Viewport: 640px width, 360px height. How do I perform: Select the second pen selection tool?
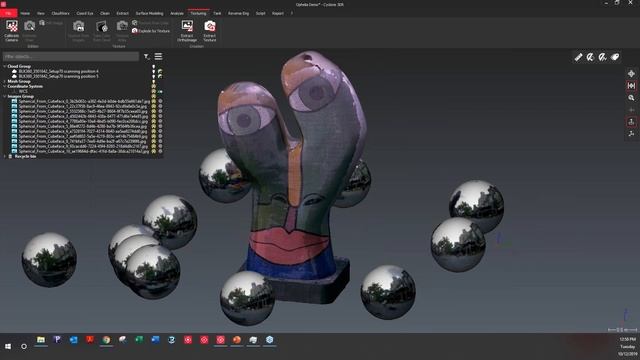(x=591, y=57)
